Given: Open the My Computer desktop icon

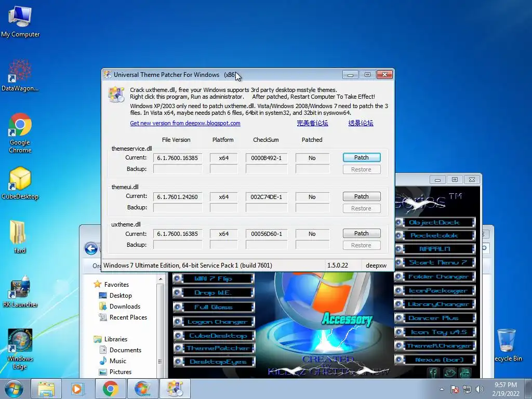Looking at the screenshot, I should [x=20, y=21].
